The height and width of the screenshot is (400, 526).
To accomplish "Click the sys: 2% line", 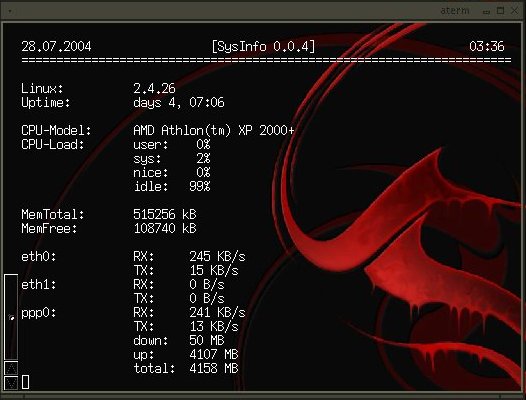I will (x=172, y=159).
